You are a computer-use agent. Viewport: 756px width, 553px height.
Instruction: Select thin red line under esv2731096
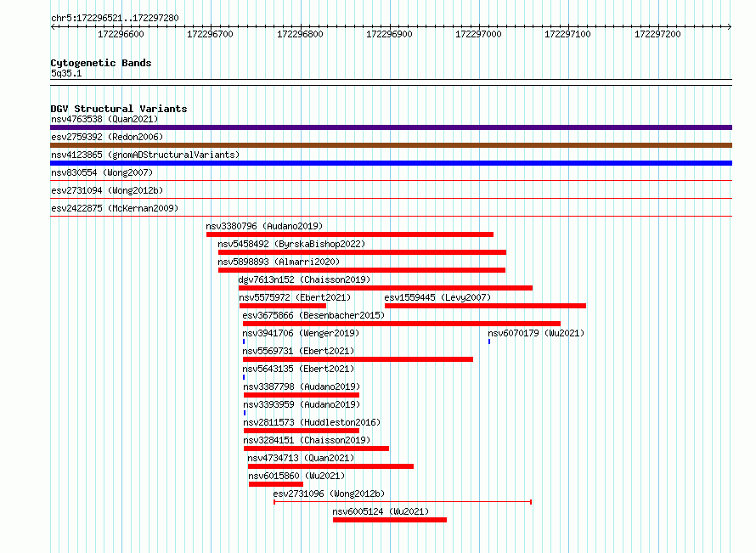403,502
